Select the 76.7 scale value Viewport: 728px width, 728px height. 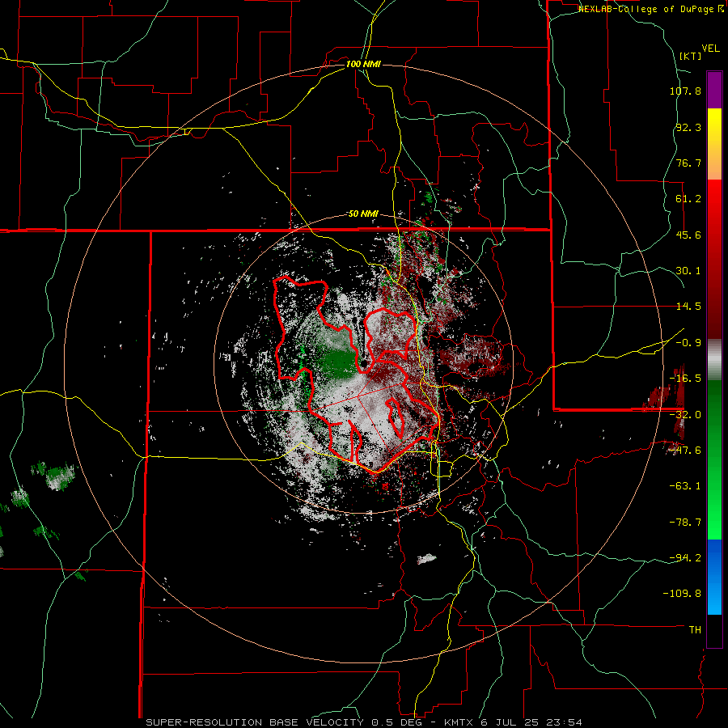(688, 163)
